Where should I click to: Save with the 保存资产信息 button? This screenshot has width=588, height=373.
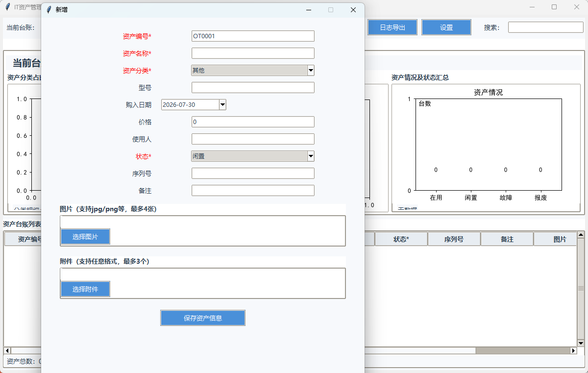[203, 318]
